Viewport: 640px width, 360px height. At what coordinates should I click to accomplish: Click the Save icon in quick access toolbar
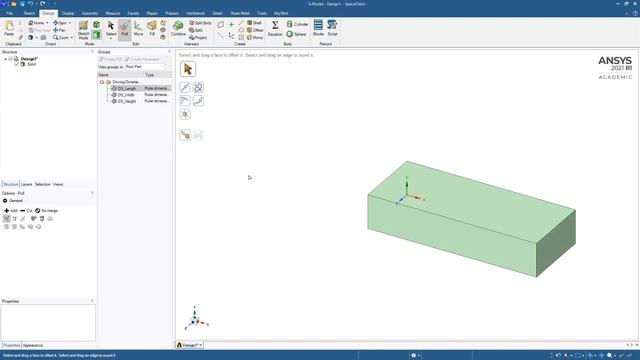(22, 4)
